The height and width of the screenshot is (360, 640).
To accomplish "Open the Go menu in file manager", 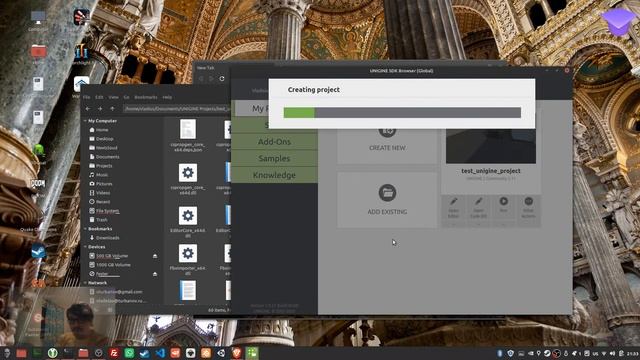I will point(127,98).
